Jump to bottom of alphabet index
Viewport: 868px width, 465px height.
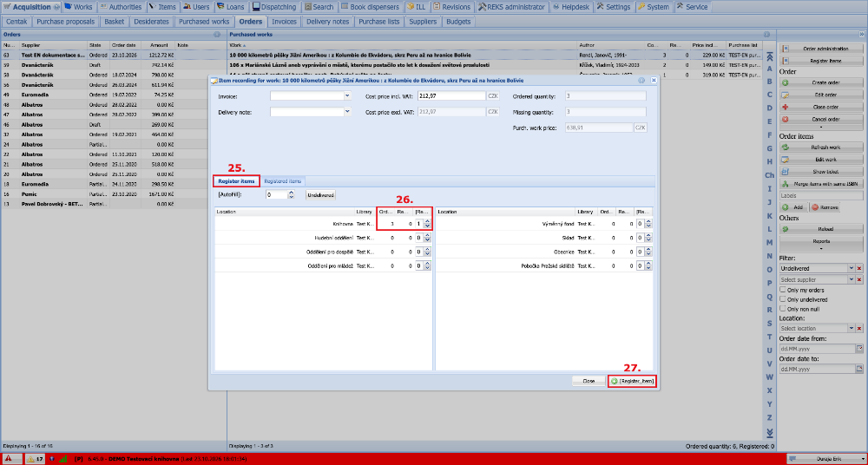point(769,432)
